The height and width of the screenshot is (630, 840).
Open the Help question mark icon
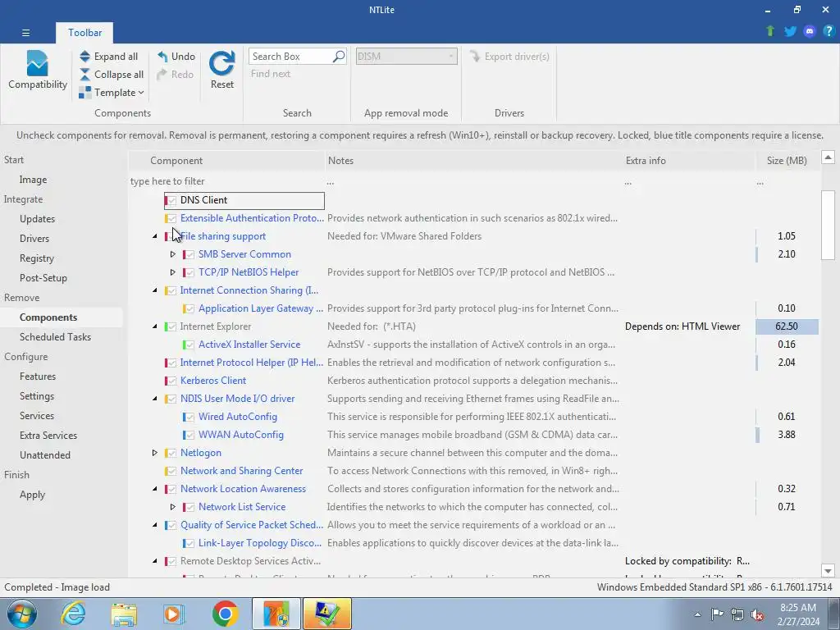(829, 31)
